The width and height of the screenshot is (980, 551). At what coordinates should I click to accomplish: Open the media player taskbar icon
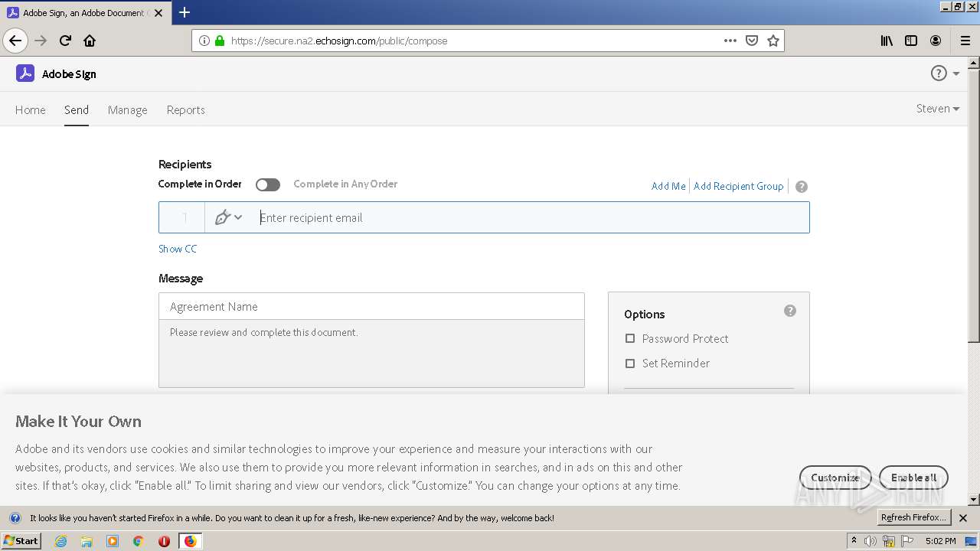pos(113,541)
